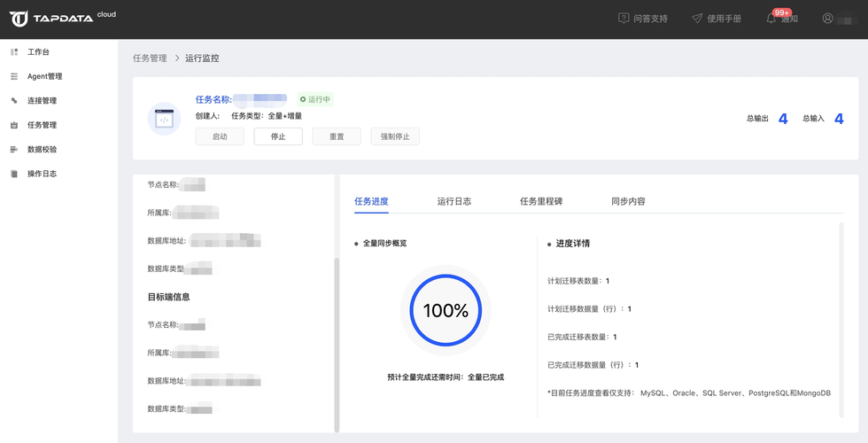Select the 任务进度 tab

[x=371, y=201]
